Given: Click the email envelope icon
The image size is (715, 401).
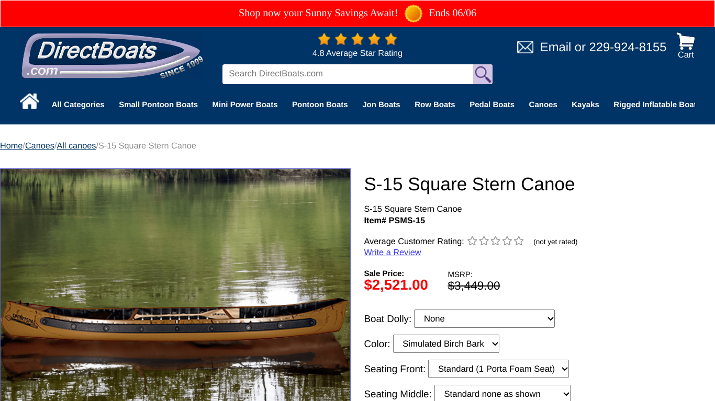Looking at the screenshot, I should 525,47.
